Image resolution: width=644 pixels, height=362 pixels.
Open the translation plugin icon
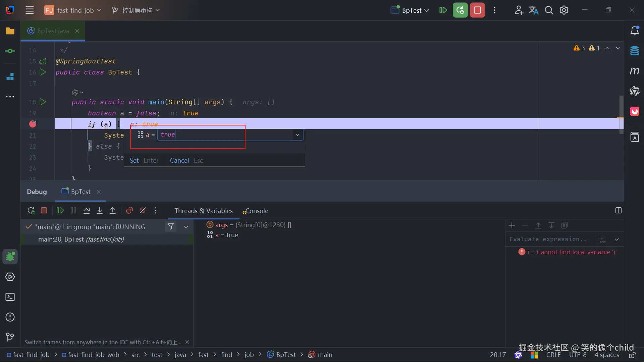tap(533, 10)
